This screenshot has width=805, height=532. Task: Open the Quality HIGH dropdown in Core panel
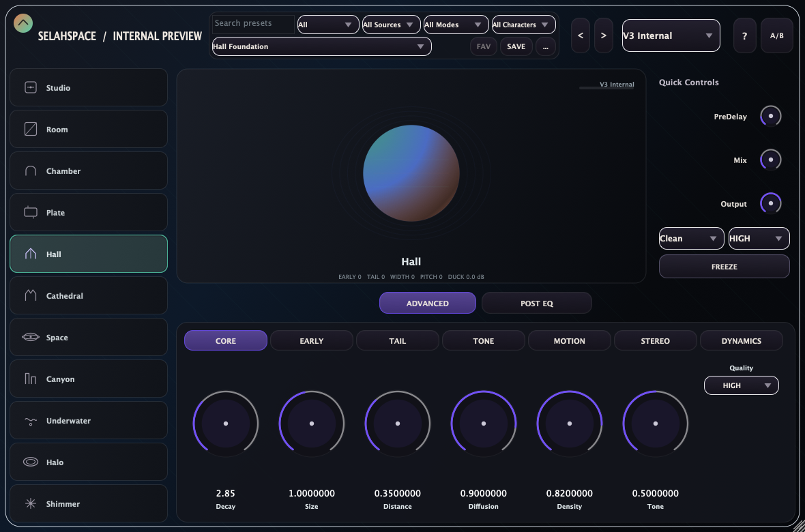[742, 385]
